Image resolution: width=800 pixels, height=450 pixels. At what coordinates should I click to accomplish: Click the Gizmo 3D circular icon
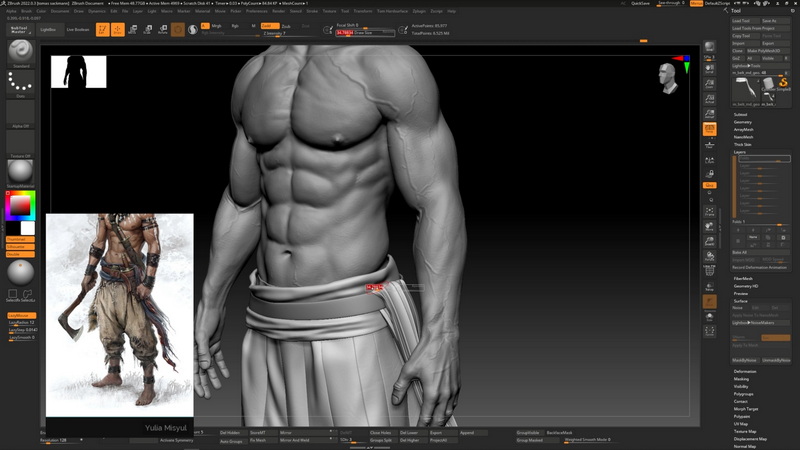178,30
